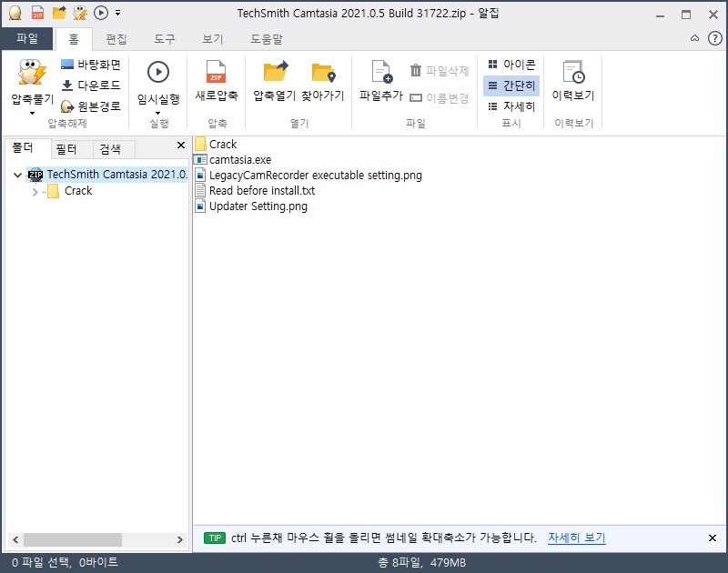Switch to the 보기 ribbon tab
This screenshot has width=728, height=573.
point(213,39)
